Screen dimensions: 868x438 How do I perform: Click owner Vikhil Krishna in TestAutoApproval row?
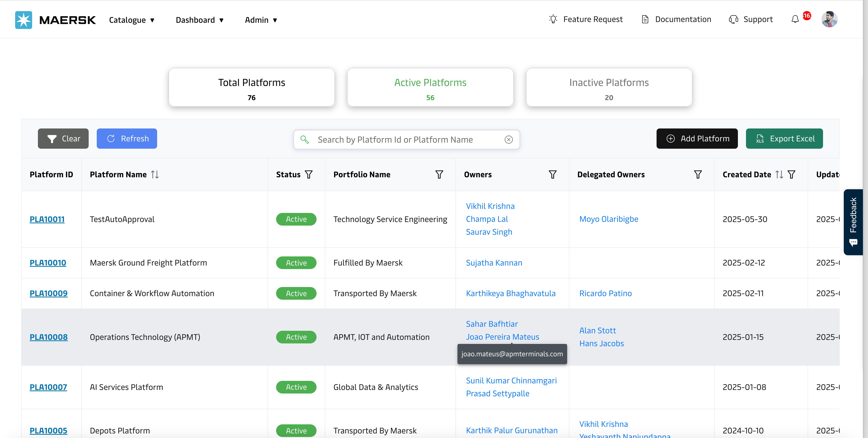[490, 206]
